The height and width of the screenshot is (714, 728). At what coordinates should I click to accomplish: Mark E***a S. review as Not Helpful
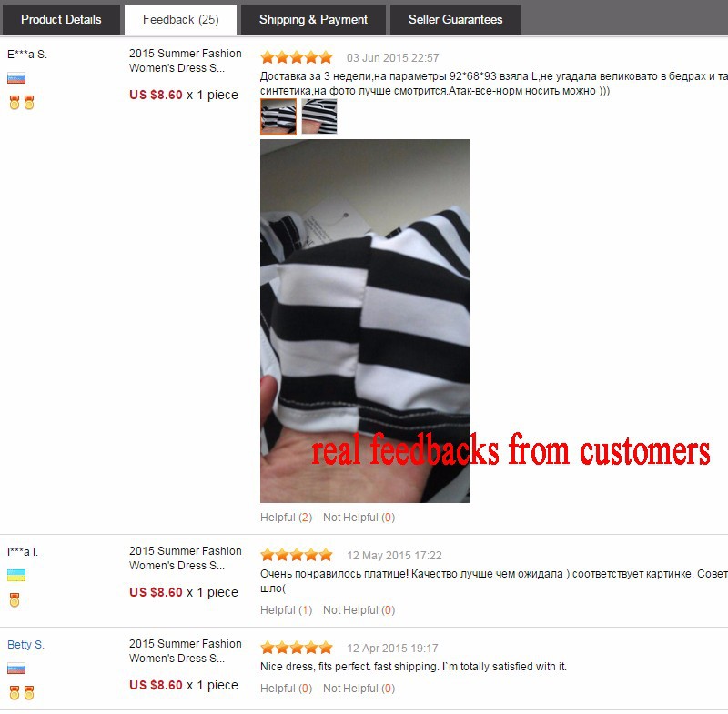(x=359, y=518)
